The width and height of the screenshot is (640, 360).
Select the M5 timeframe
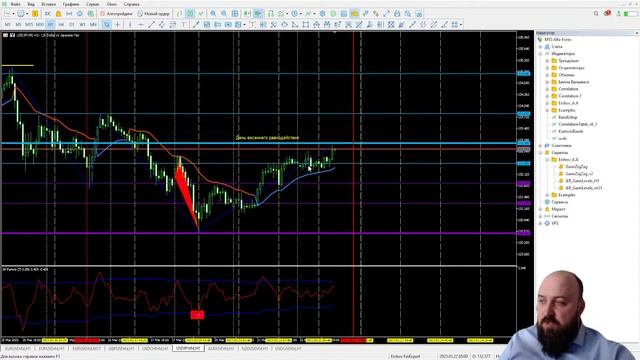click(18, 24)
